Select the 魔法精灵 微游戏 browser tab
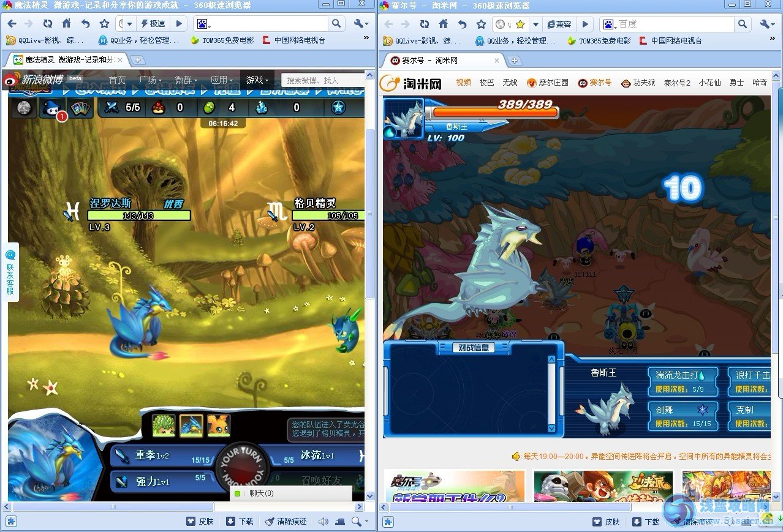The height and width of the screenshot is (532, 783). (68, 60)
